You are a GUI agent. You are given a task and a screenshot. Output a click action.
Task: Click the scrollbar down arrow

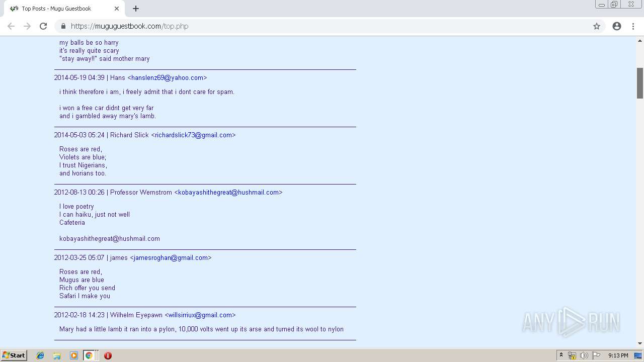[640, 344]
